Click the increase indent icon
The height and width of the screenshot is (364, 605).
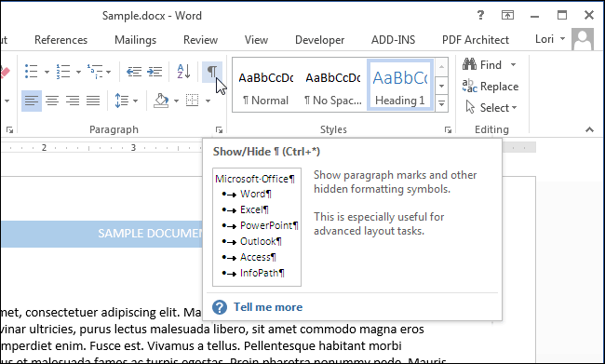point(155,72)
